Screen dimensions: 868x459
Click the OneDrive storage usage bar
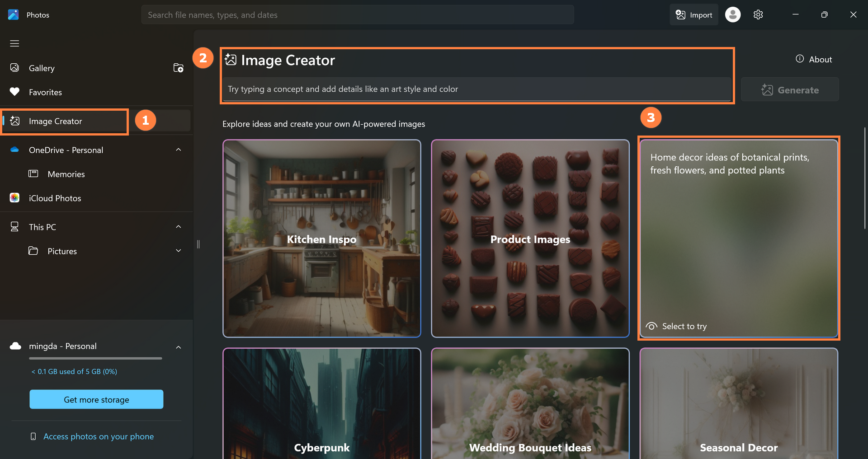coord(95,358)
